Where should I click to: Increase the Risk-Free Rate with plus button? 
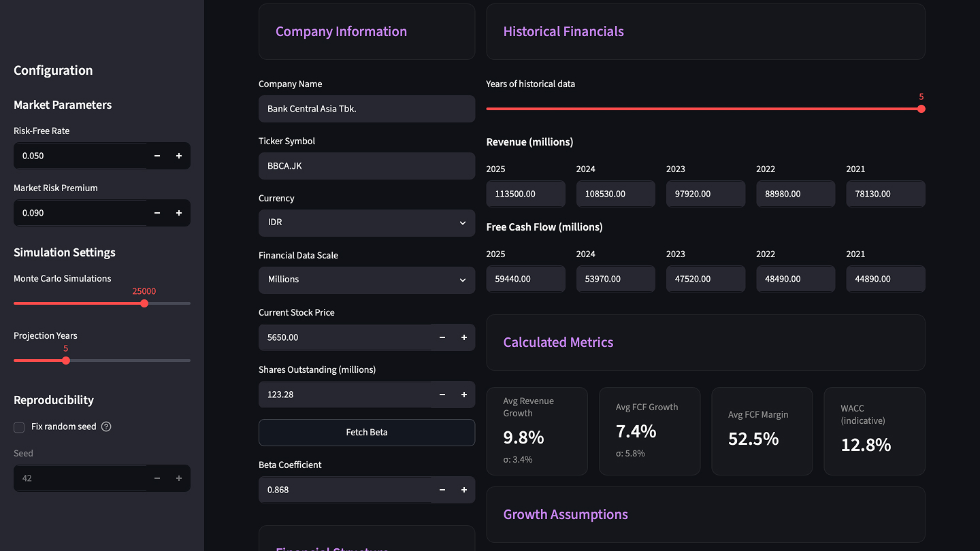click(x=179, y=156)
